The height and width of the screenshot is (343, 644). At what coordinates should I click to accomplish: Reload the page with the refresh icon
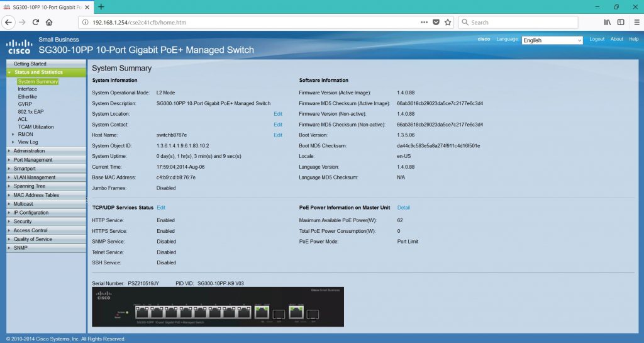click(x=36, y=22)
